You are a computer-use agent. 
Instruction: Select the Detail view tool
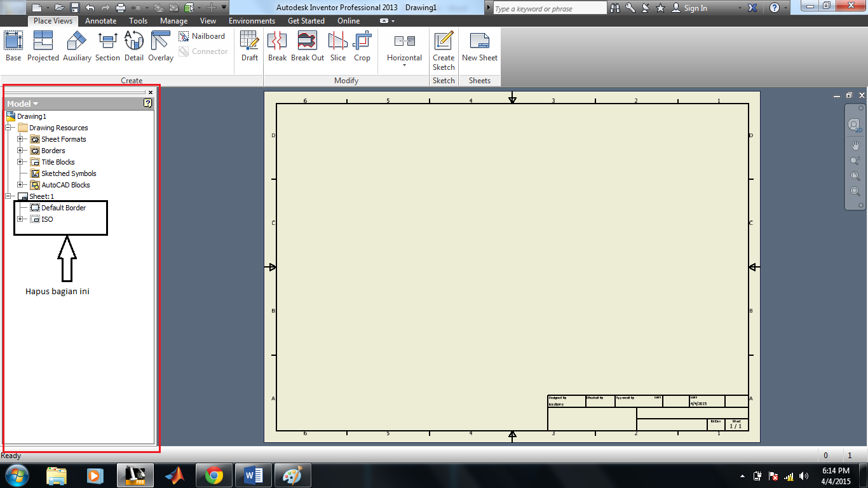[x=133, y=46]
